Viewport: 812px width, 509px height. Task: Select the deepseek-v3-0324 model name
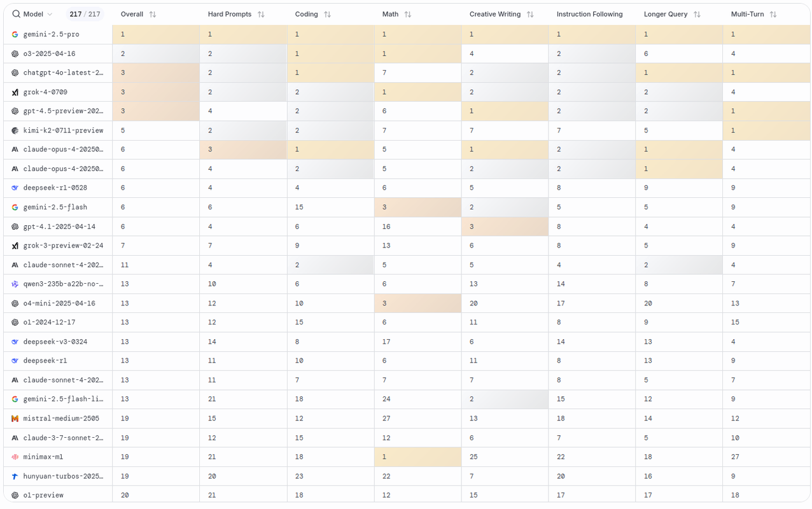click(55, 342)
